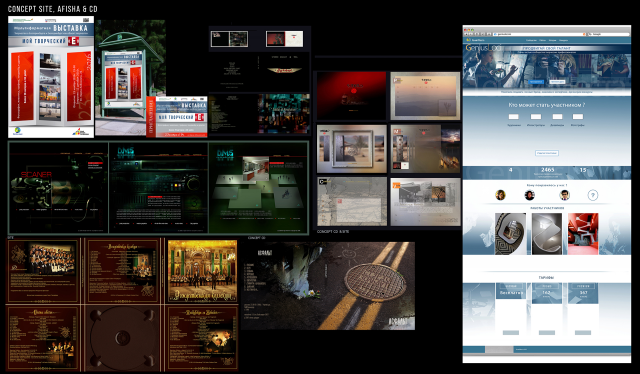Select the Фотографы participant box
Screen dimensions: 640x374
578,116
